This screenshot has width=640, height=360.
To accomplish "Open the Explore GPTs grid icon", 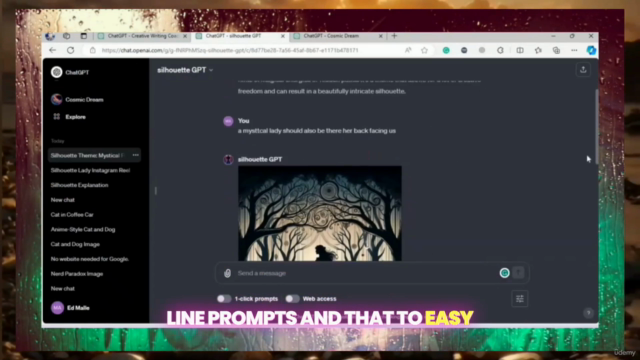I will [x=57, y=117].
